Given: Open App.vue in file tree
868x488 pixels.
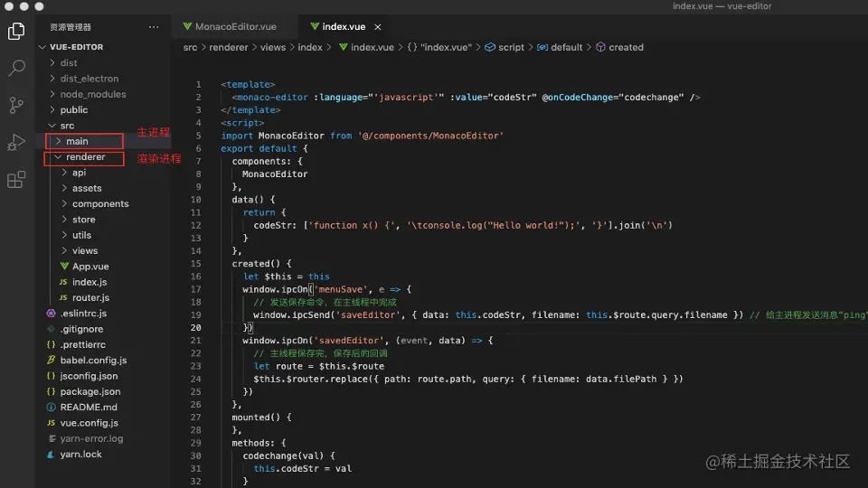Looking at the screenshot, I should tap(90, 266).
